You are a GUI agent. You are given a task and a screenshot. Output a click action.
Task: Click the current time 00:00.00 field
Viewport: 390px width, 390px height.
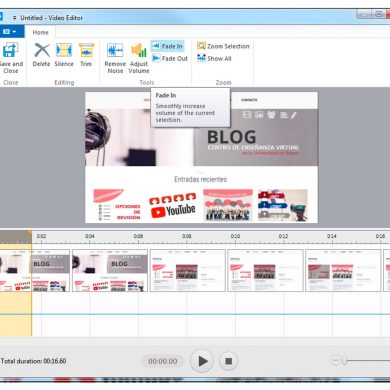[x=163, y=361]
